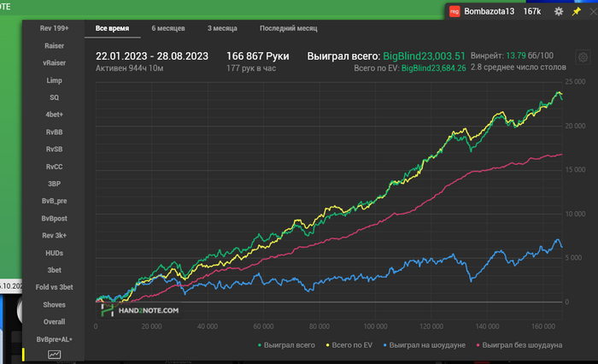
Task: Open Rev 3k+ sidebar item
Action: pos(54,236)
